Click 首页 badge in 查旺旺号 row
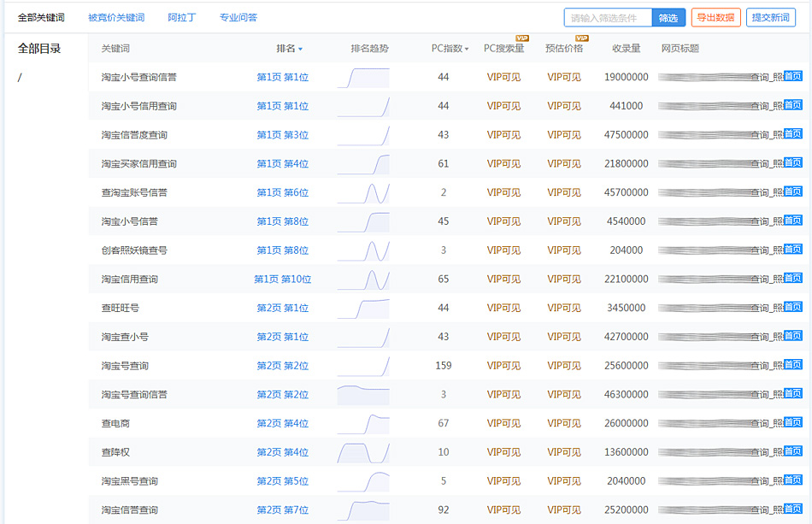 [x=793, y=307]
